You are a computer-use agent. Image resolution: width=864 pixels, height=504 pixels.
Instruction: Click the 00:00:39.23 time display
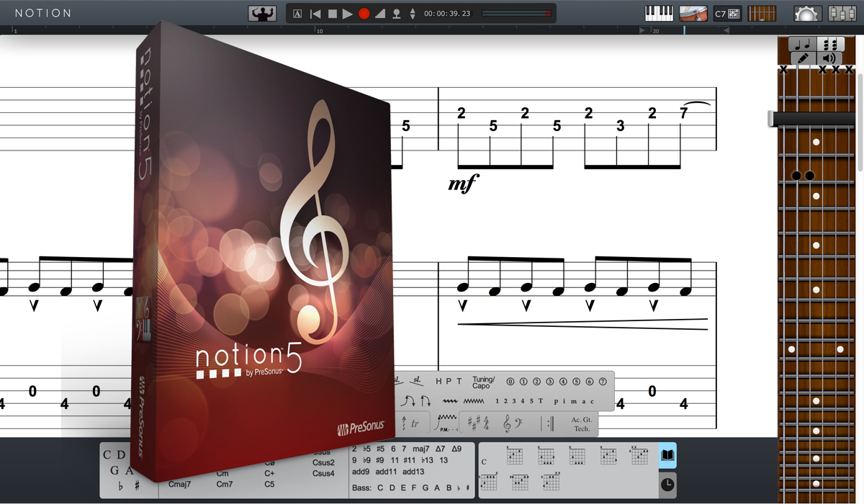pyautogui.click(x=447, y=14)
